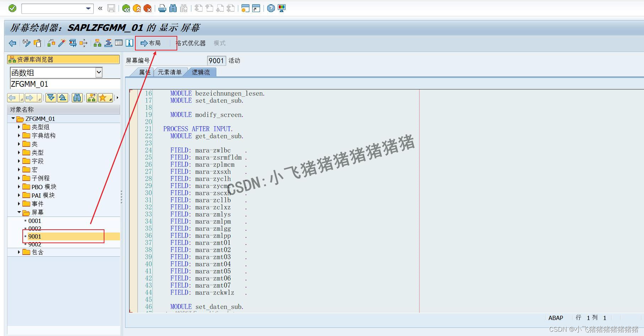644x336 pixels.
Task: Expand the 类型组 folder
Action: (19, 127)
